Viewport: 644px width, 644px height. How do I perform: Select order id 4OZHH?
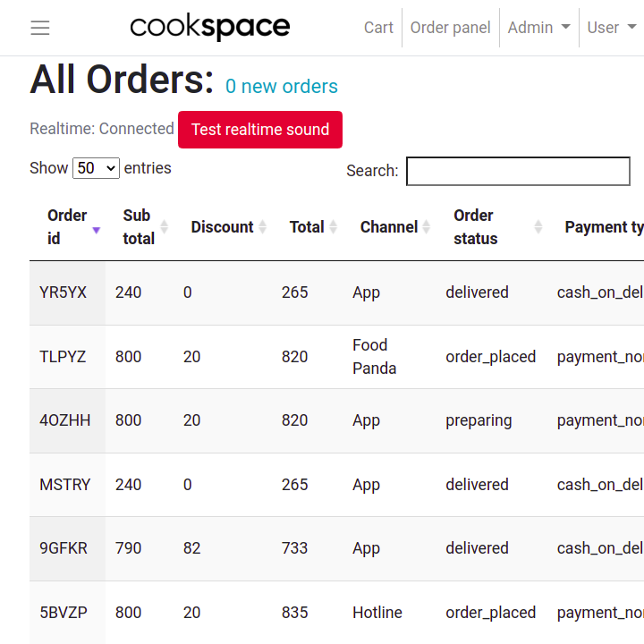(65, 420)
